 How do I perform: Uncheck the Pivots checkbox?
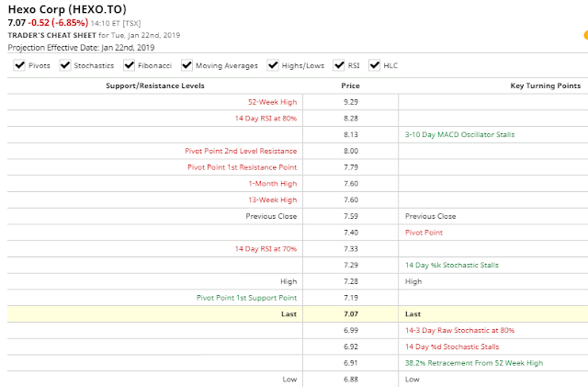(x=19, y=65)
